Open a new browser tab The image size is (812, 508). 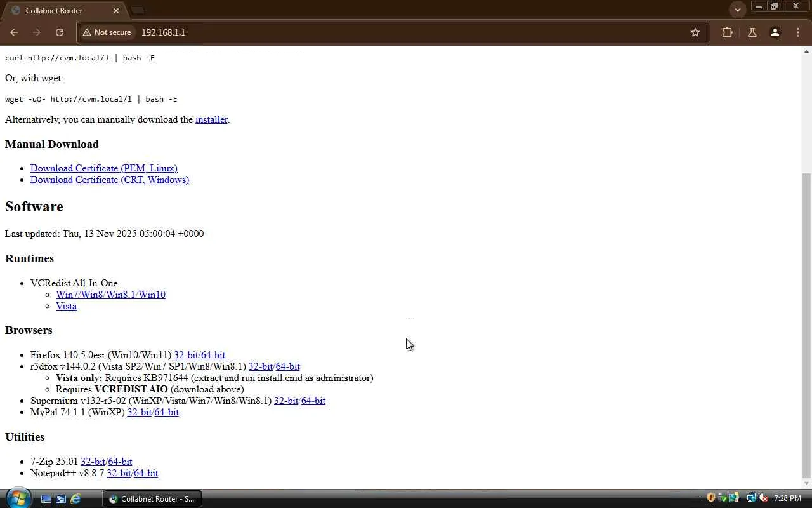pyautogui.click(x=138, y=11)
